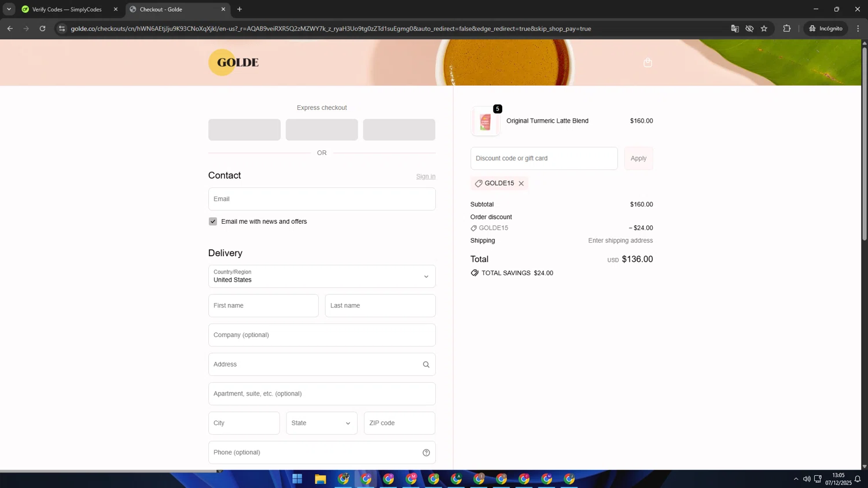Open the translate page icon
868x488 pixels.
[x=735, y=28]
